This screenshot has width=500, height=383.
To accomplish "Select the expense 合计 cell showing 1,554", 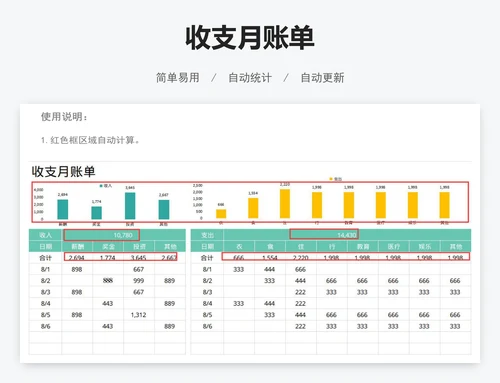I will tap(270, 258).
